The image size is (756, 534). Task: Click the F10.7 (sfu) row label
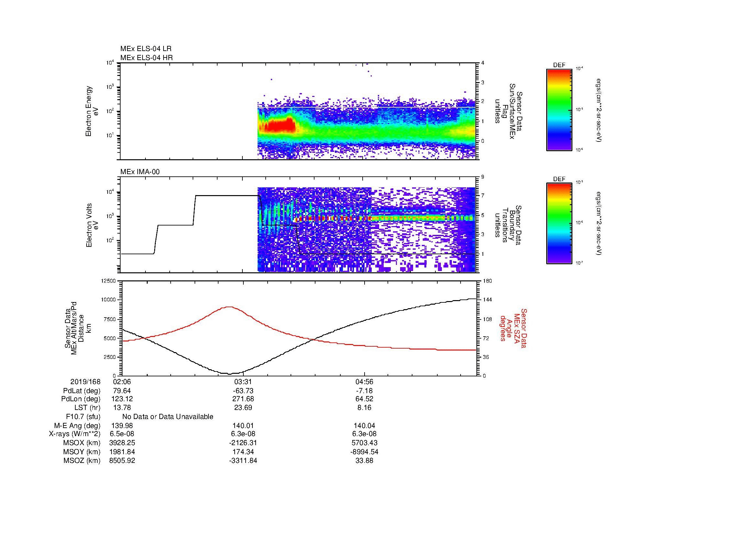tap(83, 417)
